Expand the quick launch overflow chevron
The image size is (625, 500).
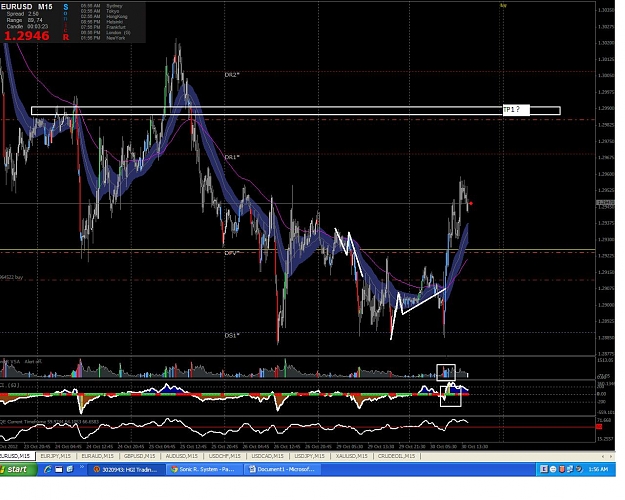[x=82, y=467]
